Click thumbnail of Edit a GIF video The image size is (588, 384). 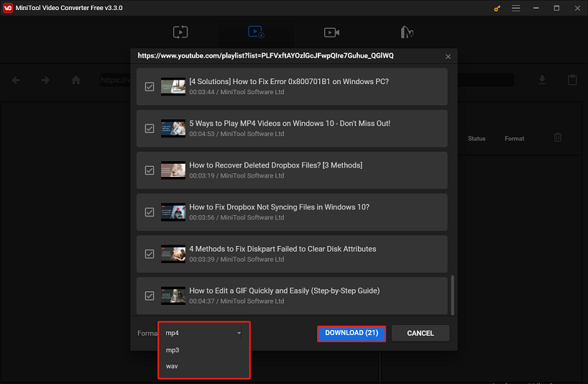pyautogui.click(x=173, y=296)
